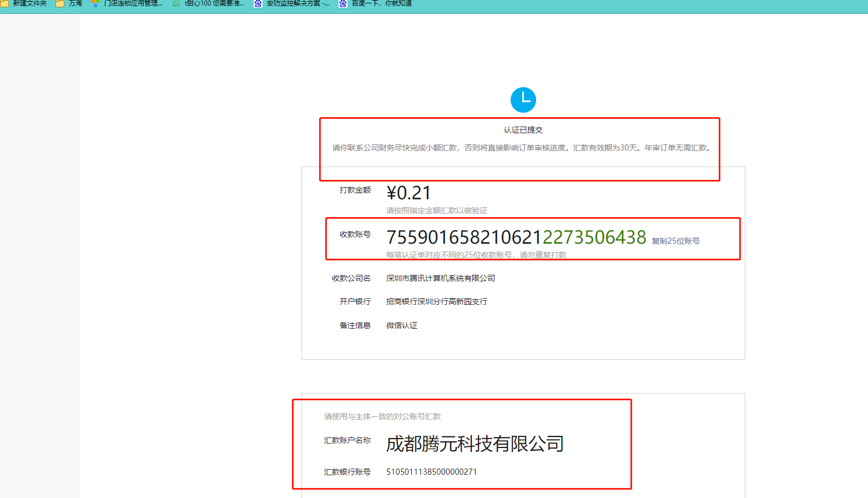Click the 请使用与主体一致的对公账号汇款 notice

pos(382,416)
